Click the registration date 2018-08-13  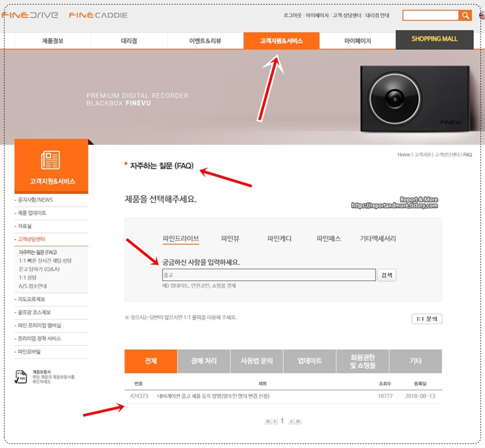(420, 396)
